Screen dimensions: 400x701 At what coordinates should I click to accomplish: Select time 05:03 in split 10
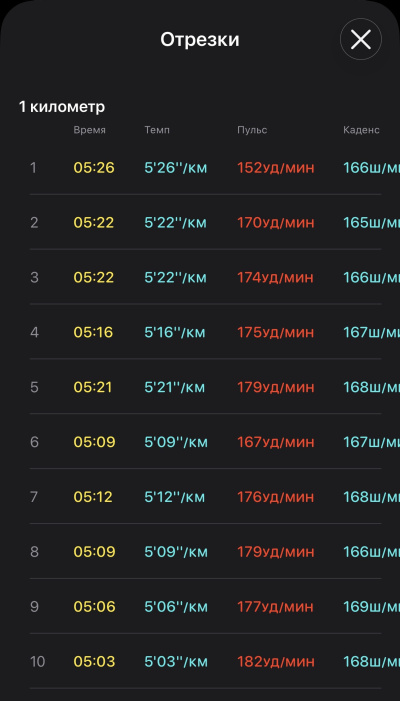[x=94, y=662]
